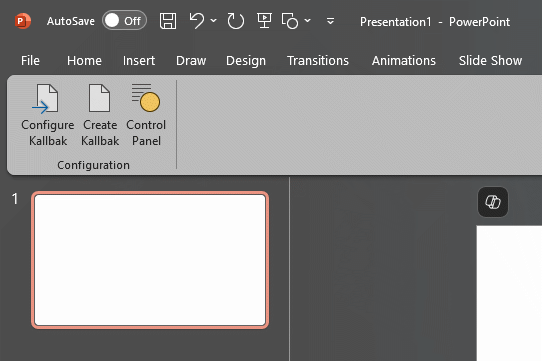The height and width of the screenshot is (361, 542).
Task: Expand the Shapes dropdown arrow
Action: [307, 21]
